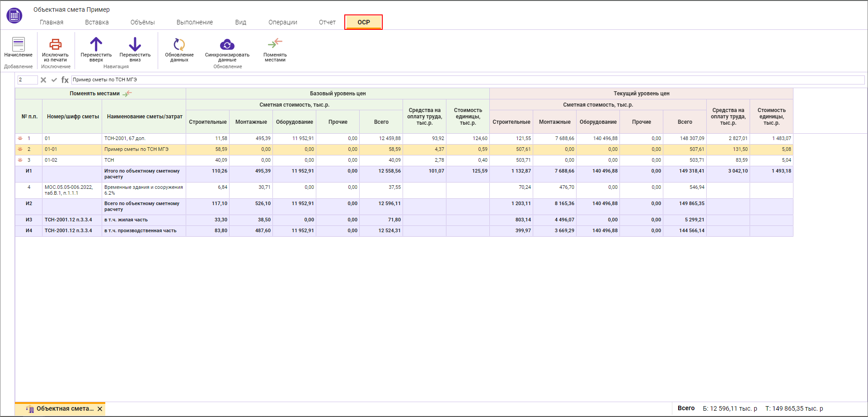
Task: Select value 5 299,21 in row И3
Action: 685,220
